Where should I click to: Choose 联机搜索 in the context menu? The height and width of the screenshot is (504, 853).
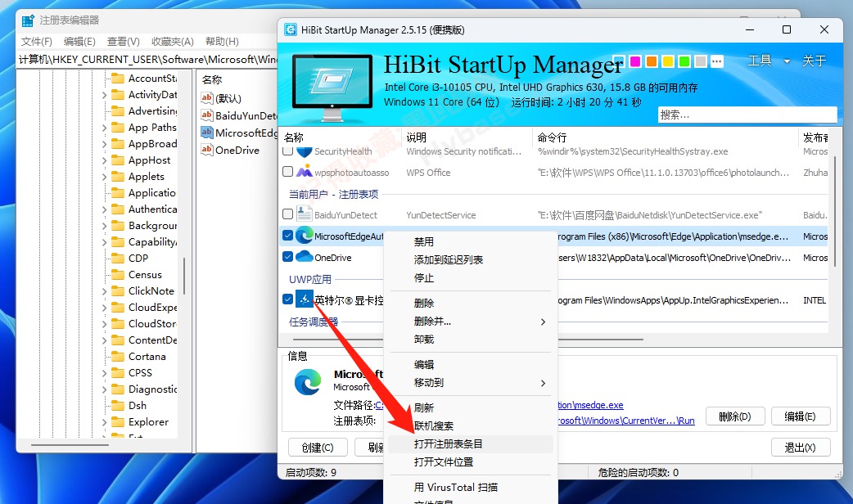tap(434, 425)
